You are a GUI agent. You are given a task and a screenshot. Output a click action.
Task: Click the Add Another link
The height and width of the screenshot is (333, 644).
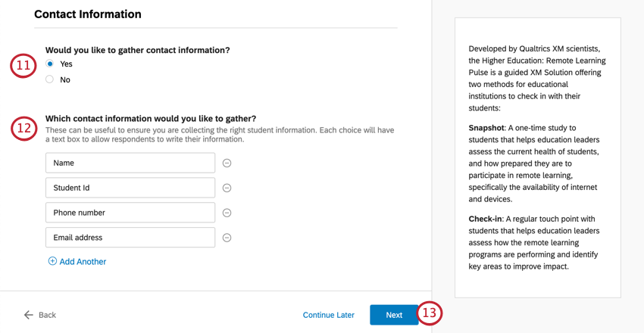[x=83, y=261]
